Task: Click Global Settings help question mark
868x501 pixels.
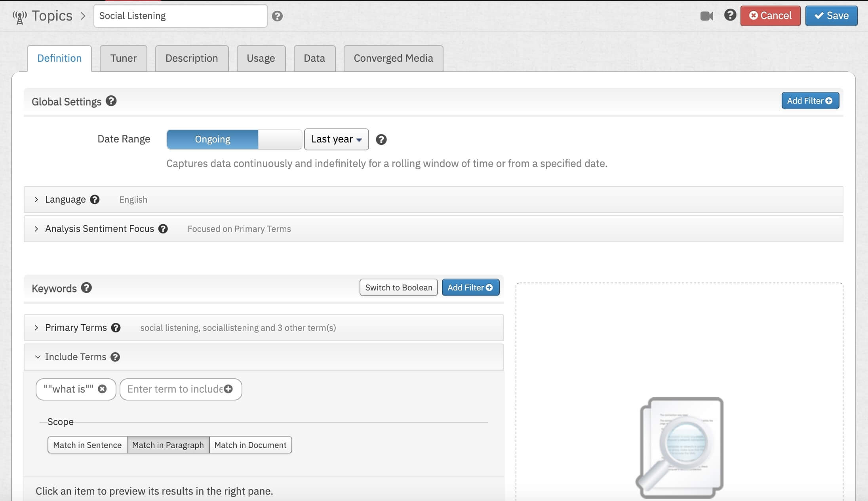Action: point(111,101)
